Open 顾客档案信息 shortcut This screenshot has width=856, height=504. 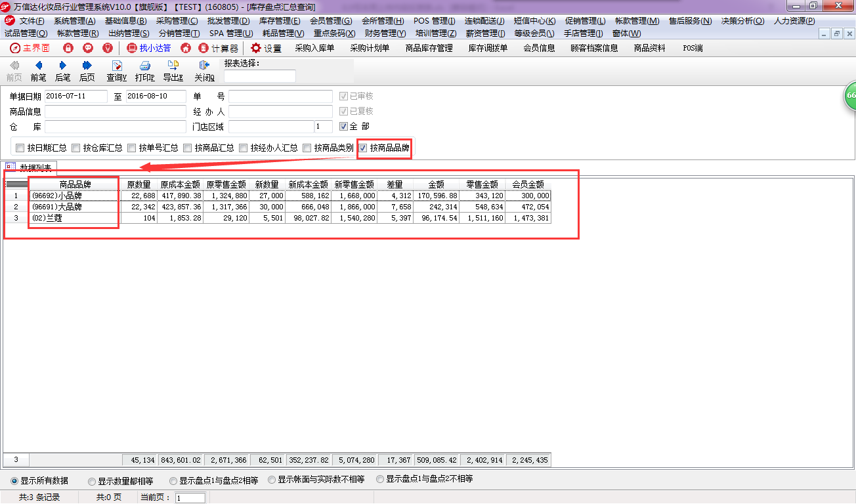[594, 48]
